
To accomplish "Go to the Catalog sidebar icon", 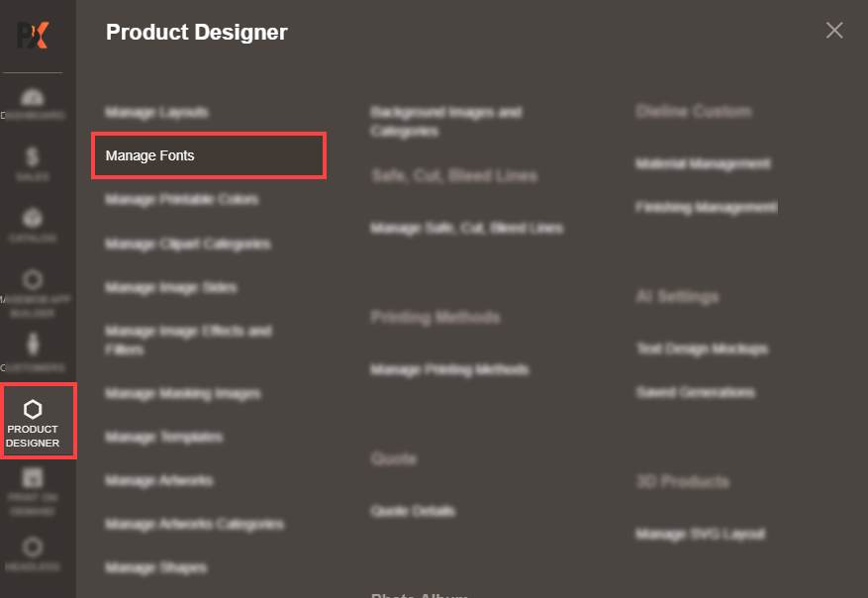I will (33, 224).
